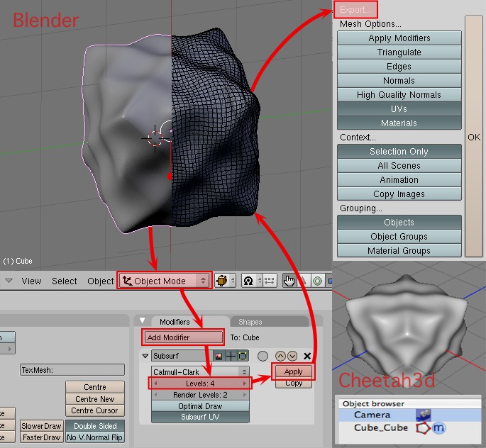This screenshot has width=486, height=448.
Task: Click the apply-to-editing-cage circle icon
Action: point(263,356)
